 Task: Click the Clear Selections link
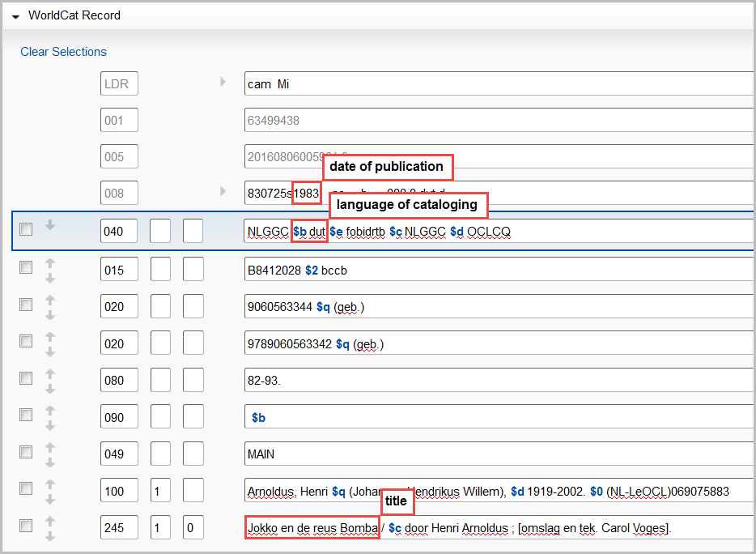click(x=63, y=52)
